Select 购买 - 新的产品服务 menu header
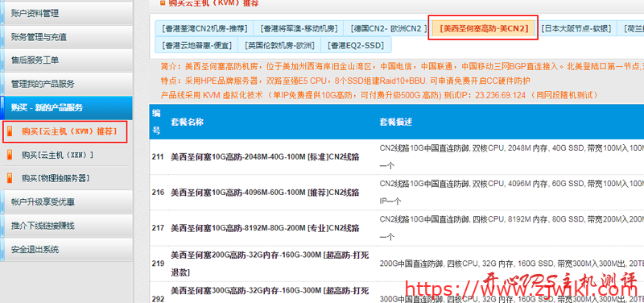Image resolution: width=644 pixels, height=303 pixels. pos(66,108)
